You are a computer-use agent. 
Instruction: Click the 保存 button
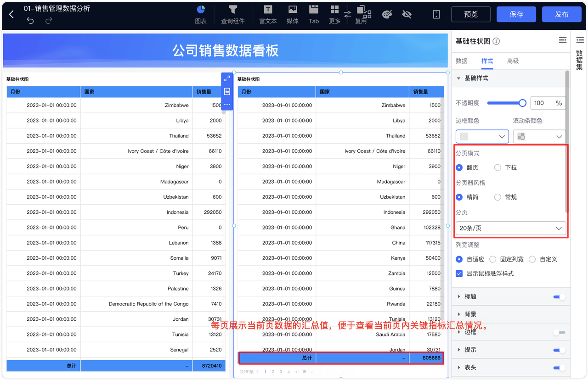516,14
